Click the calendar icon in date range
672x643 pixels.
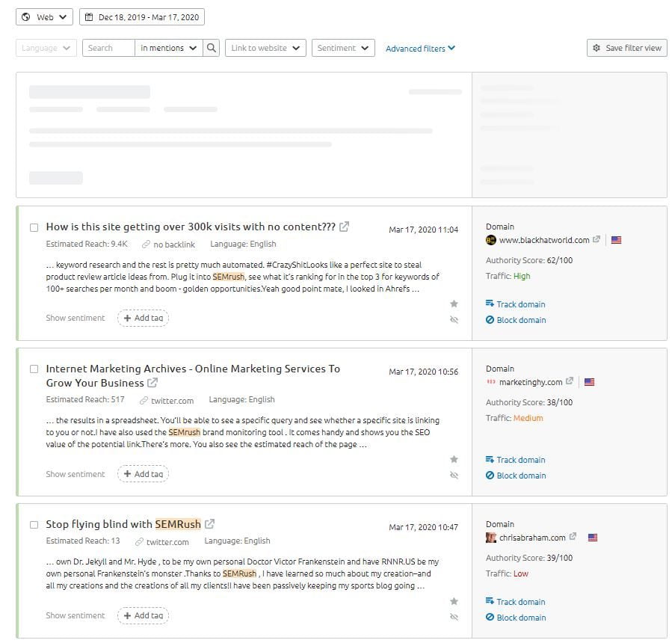(x=89, y=17)
